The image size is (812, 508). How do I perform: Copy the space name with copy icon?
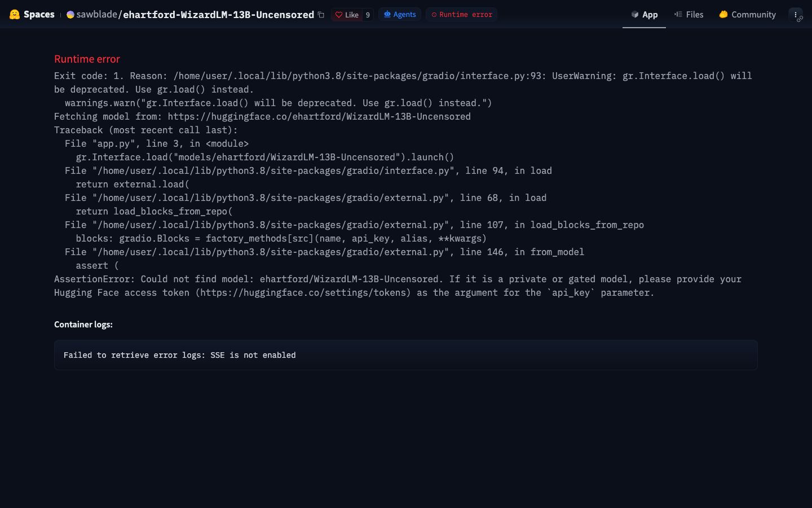coord(321,15)
